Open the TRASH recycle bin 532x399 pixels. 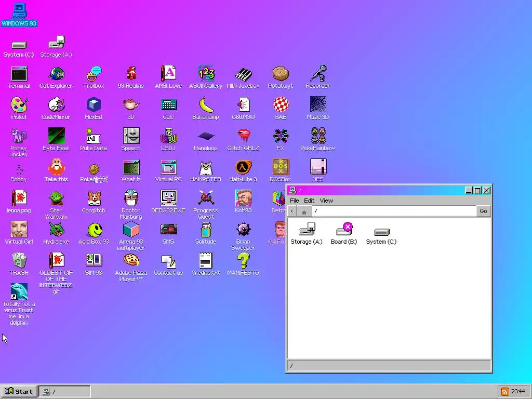(19, 264)
